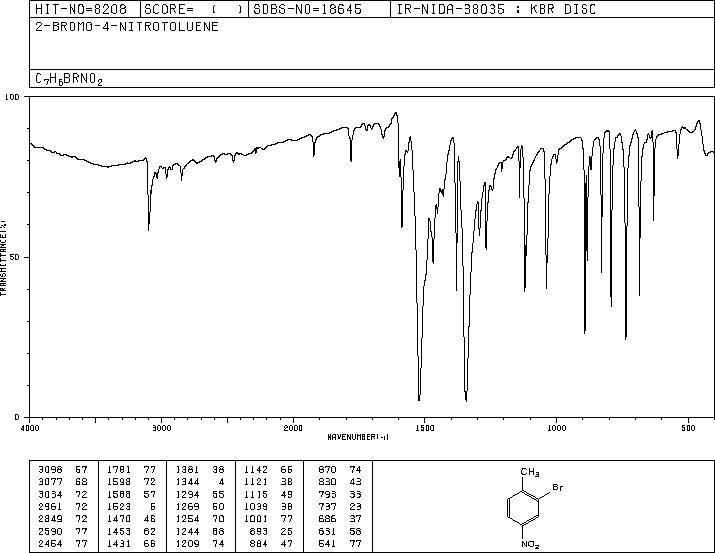Click the molecular formula C7H6BrNO2
The height and width of the screenshot is (553, 715).
pyautogui.click(x=69, y=79)
